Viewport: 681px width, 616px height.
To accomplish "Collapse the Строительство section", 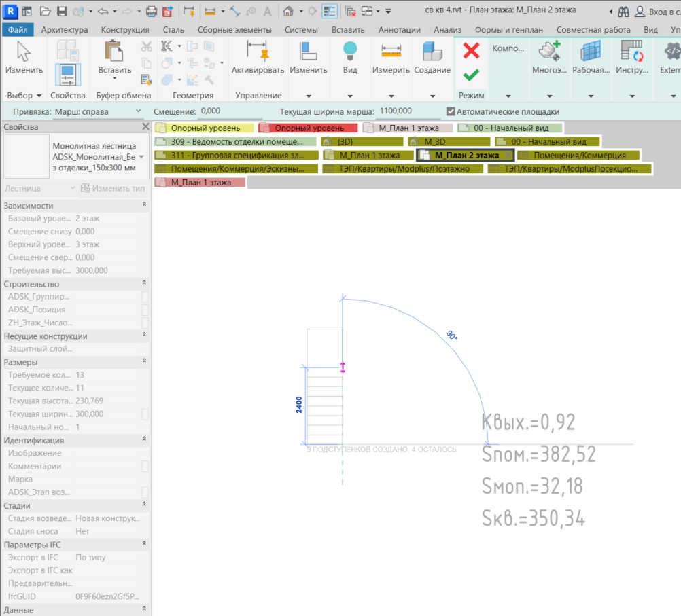I will click(x=144, y=283).
